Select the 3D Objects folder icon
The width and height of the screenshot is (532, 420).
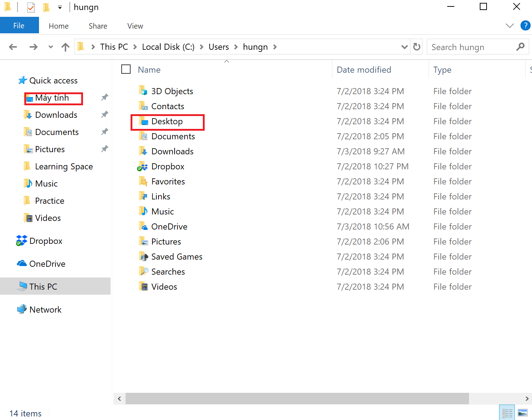143,91
